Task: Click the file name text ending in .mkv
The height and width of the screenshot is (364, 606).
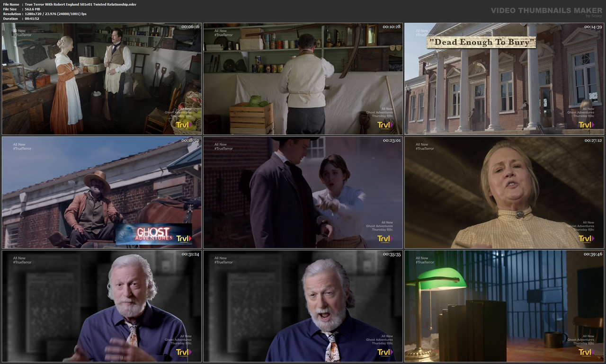Action: tap(80, 4)
